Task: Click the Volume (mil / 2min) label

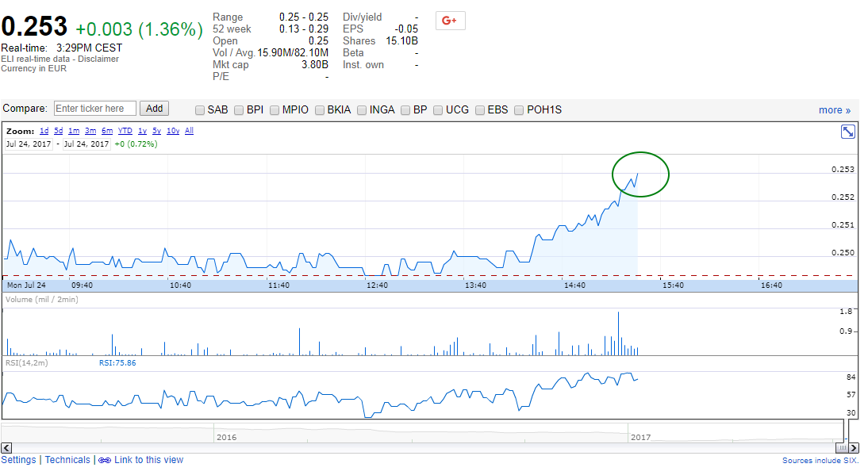Action: pyautogui.click(x=41, y=300)
